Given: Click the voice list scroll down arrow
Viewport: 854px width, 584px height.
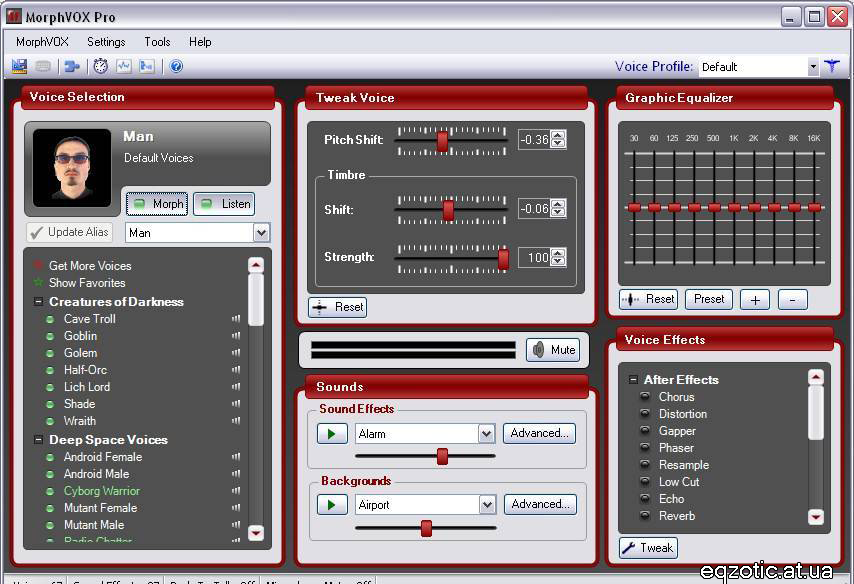Looking at the screenshot, I should pyautogui.click(x=255, y=532).
